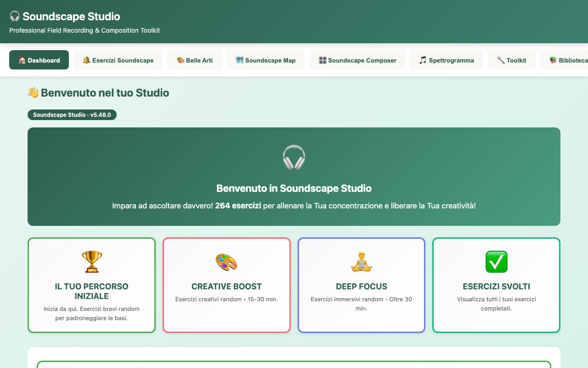
Task: Launch the DEEP FOCUS card
Action: point(362,285)
